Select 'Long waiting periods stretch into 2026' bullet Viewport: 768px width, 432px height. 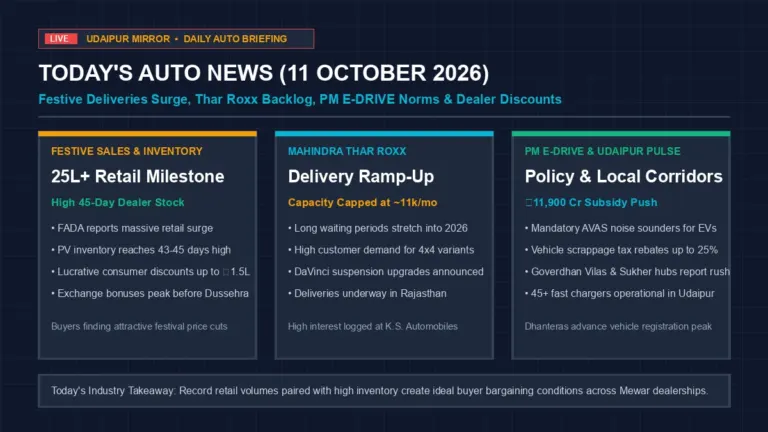(378, 228)
